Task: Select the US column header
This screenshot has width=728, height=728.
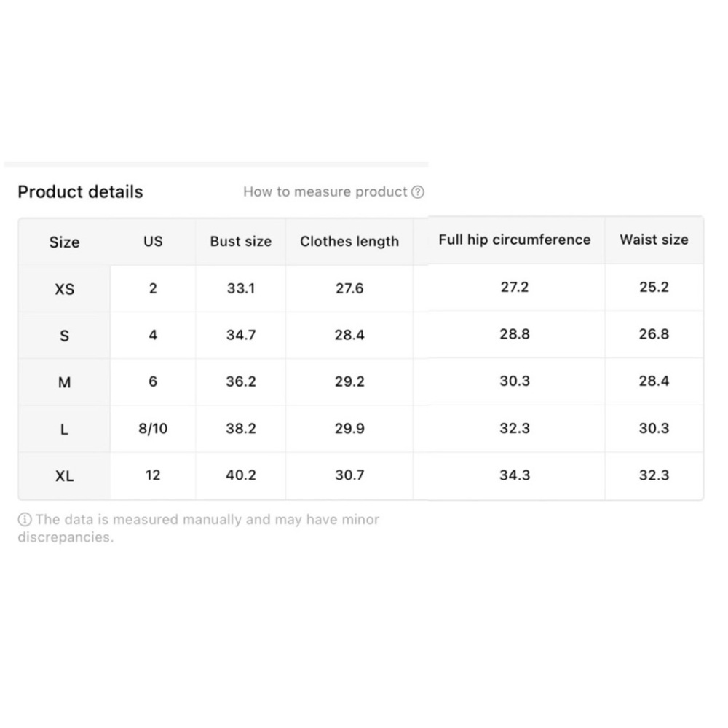Action: [x=153, y=241]
